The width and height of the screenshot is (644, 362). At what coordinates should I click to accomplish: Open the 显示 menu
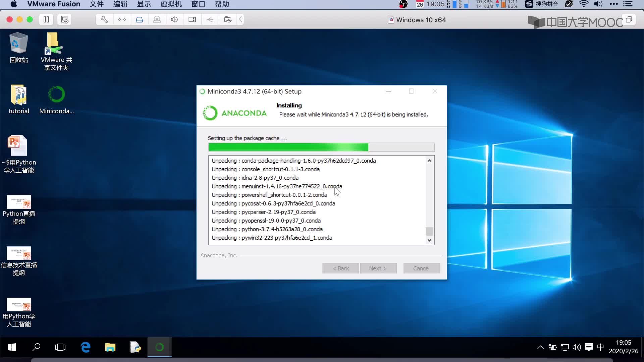pos(144,4)
